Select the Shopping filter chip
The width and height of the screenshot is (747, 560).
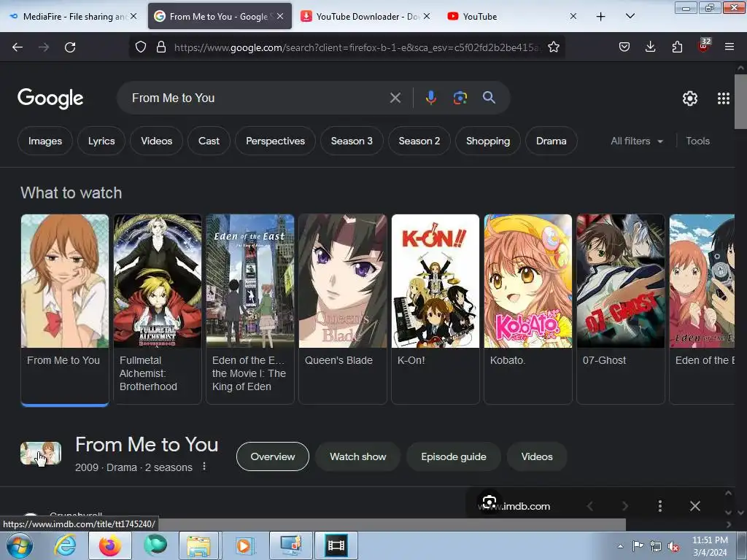point(488,141)
